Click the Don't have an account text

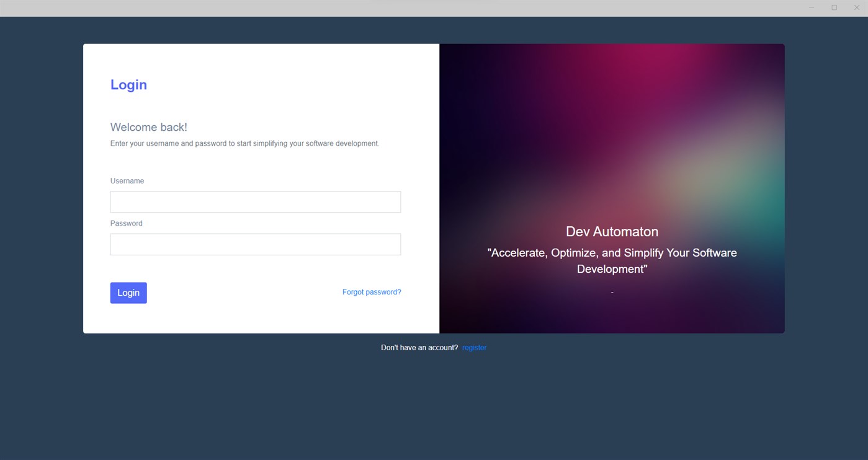[419, 347]
